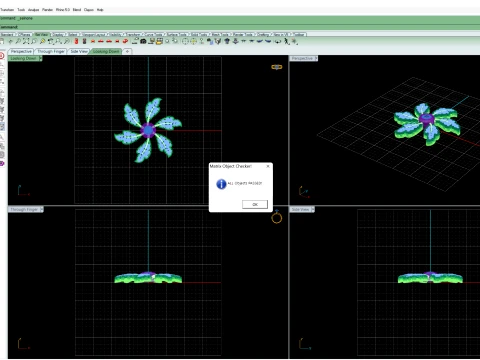Click the Perspective viewport title label

click(302, 58)
